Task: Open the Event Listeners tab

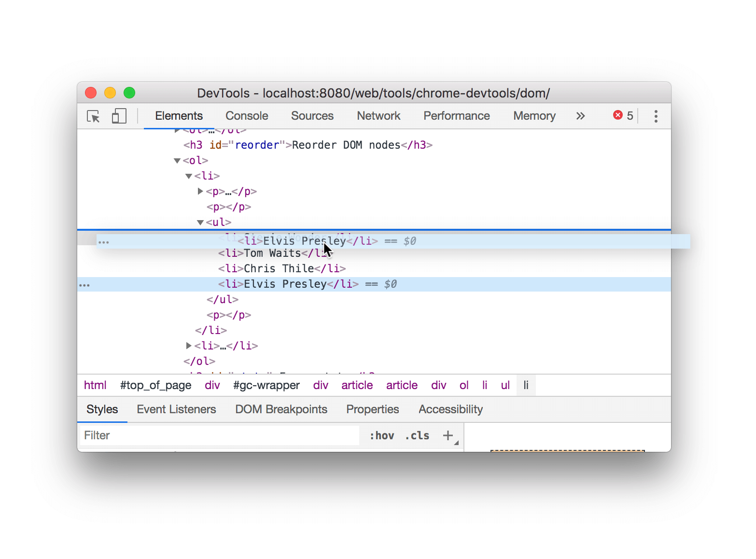Action: [x=176, y=409]
